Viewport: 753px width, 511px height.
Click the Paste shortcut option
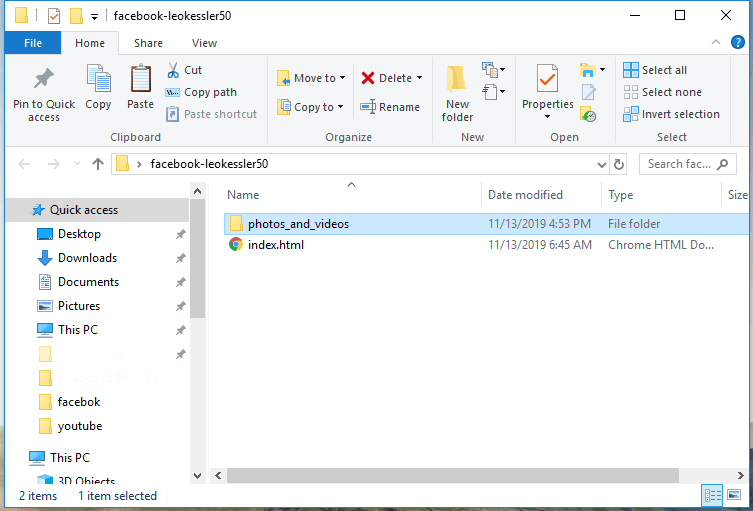(211, 114)
